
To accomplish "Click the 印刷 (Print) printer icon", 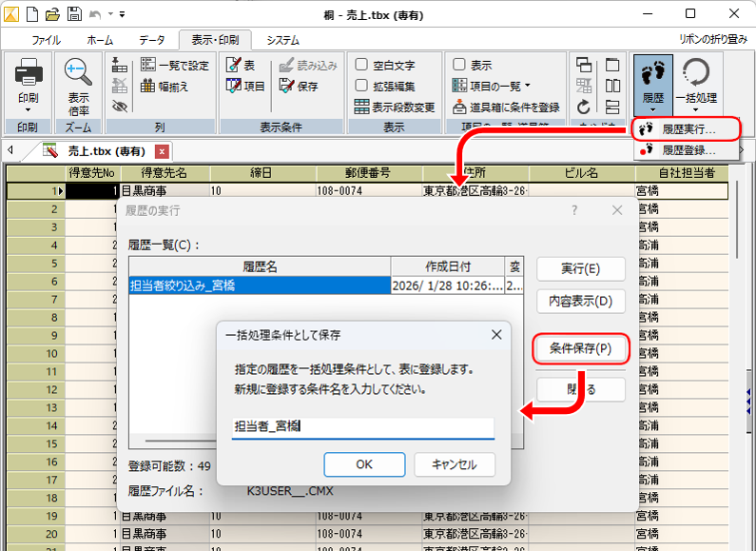I will [28, 72].
